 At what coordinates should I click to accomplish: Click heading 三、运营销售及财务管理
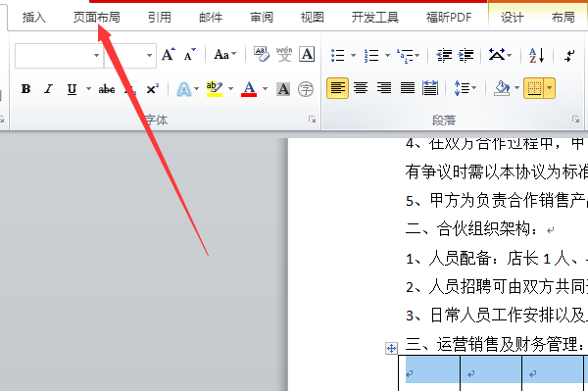point(492,344)
